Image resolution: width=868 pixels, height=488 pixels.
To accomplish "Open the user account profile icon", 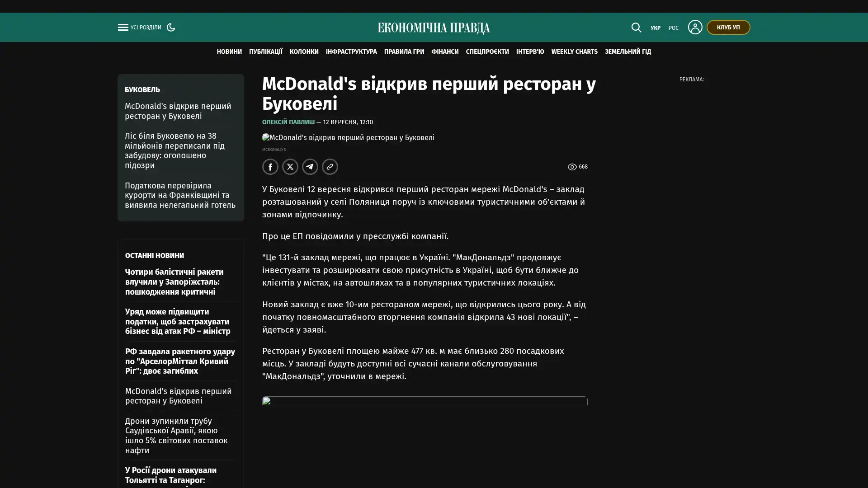I will 695,27.
